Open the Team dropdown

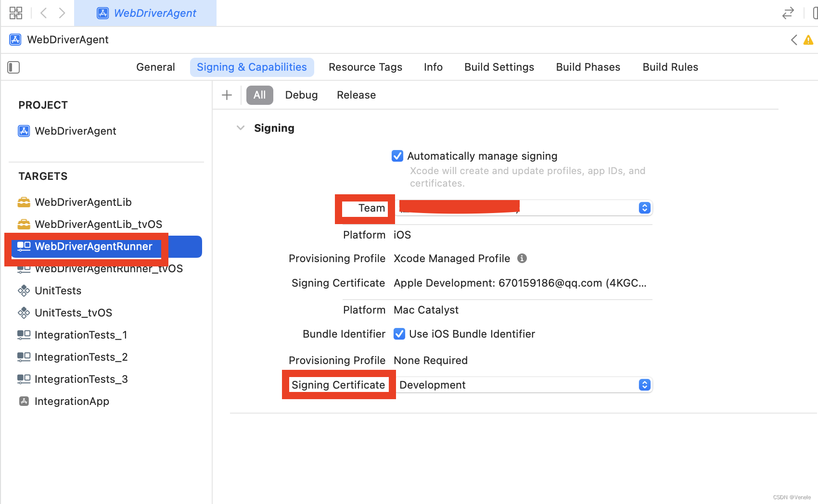(524, 208)
